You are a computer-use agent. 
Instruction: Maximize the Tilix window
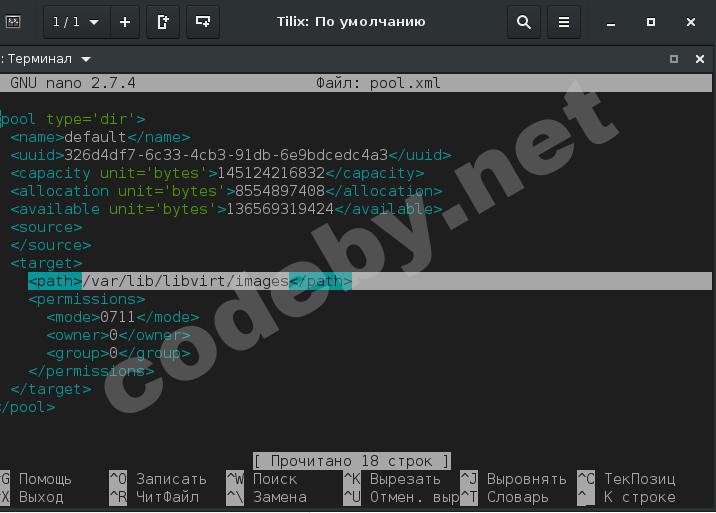651,21
